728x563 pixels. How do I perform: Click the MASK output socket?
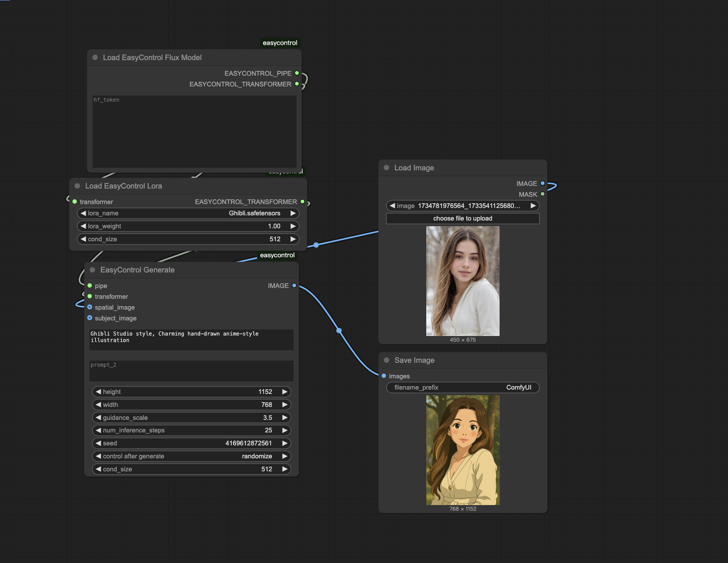(x=543, y=194)
